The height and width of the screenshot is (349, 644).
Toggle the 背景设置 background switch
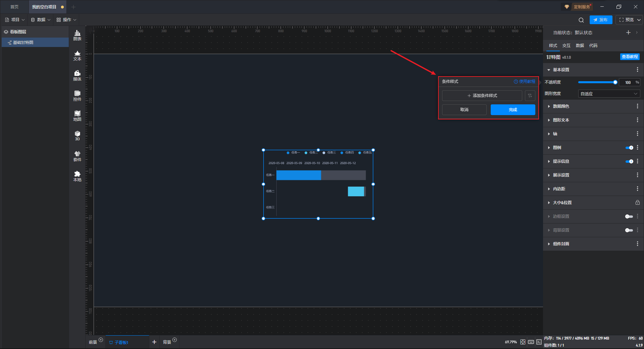point(629,230)
